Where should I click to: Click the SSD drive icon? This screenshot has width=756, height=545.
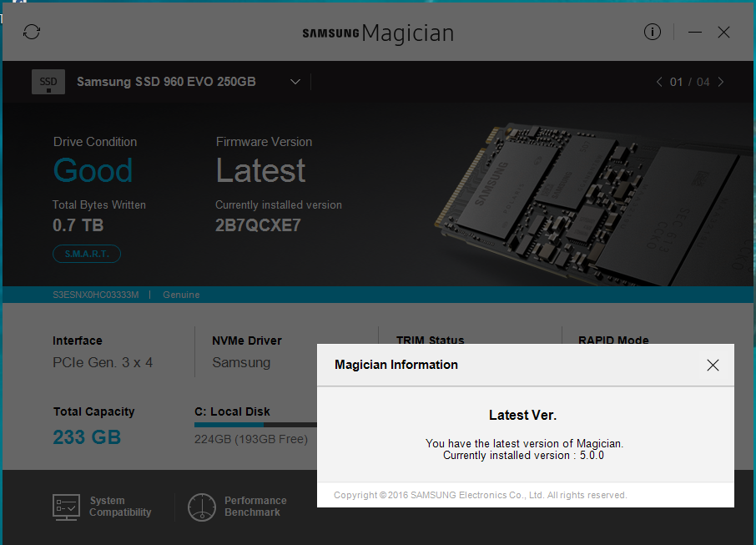pos(48,82)
